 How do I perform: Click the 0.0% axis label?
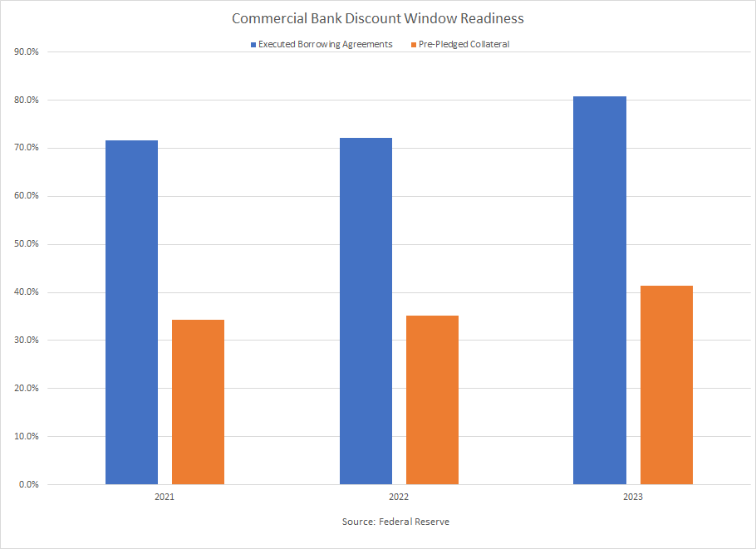[29, 483]
